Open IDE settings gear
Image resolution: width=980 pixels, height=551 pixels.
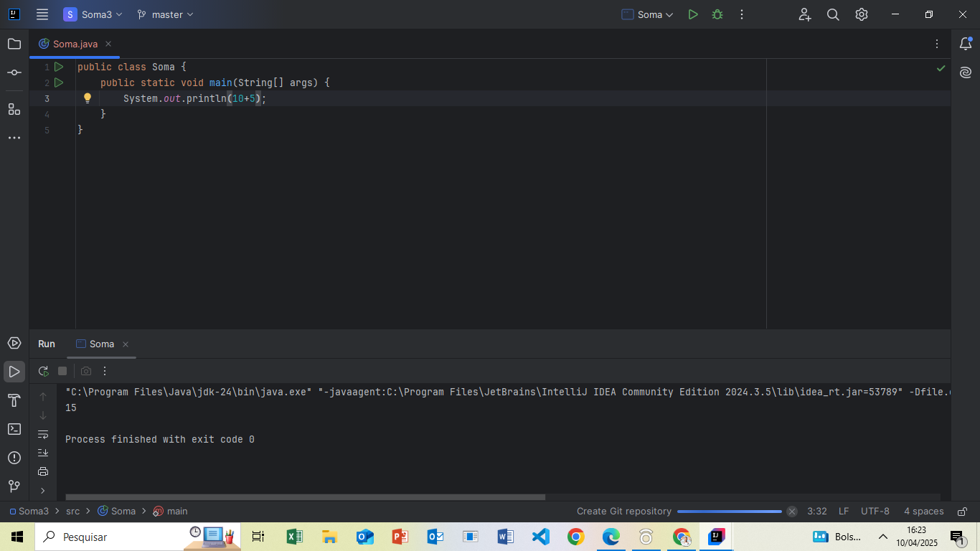(x=862, y=14)
